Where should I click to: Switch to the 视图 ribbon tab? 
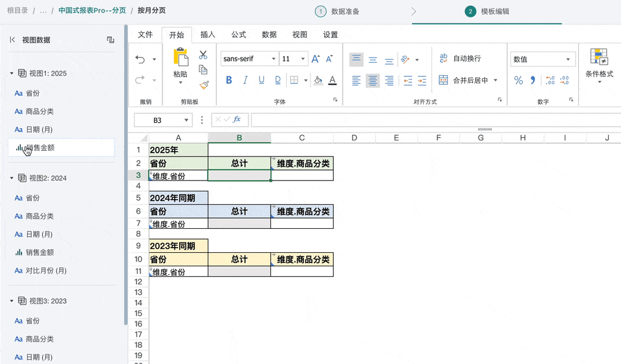[300, 35]
